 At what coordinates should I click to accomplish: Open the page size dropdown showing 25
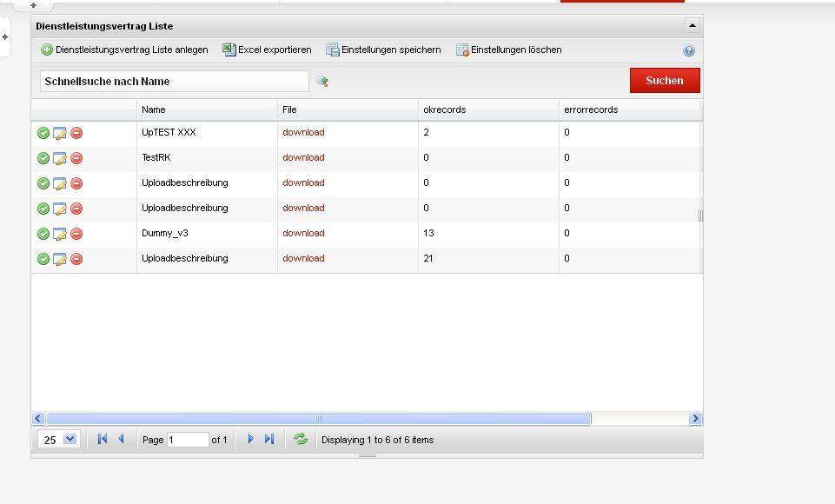click(x=70, y=439)
